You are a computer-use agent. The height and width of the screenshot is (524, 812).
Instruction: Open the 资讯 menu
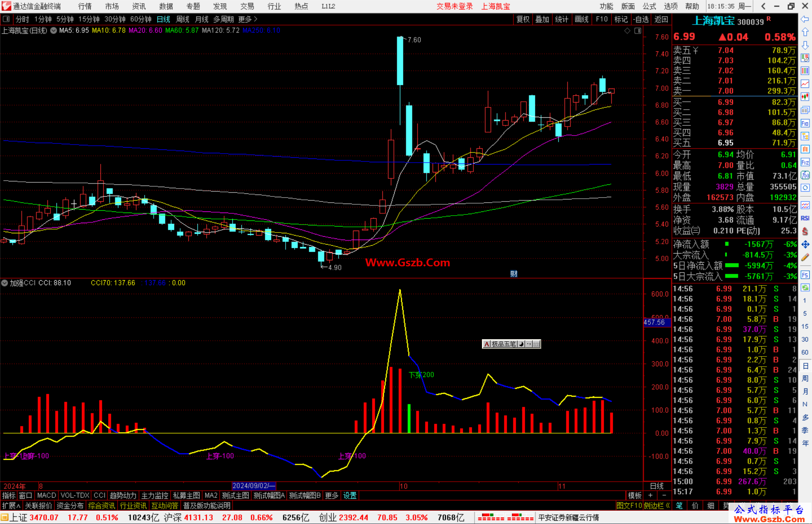click(139, 6)
